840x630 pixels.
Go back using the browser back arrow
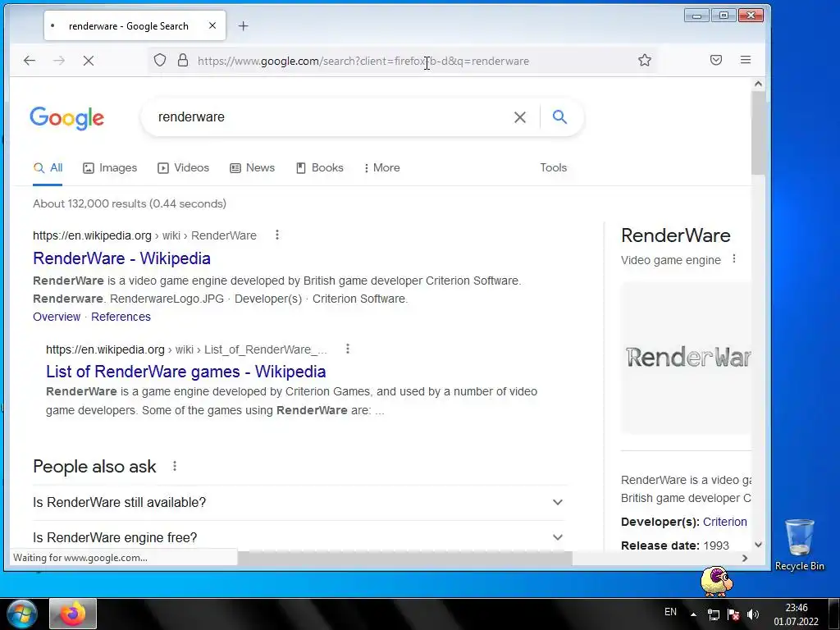[30, 61]
